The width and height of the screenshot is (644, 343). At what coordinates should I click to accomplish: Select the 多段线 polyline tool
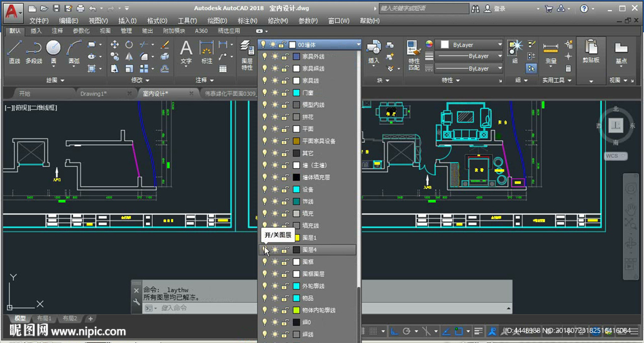[34, 52]
